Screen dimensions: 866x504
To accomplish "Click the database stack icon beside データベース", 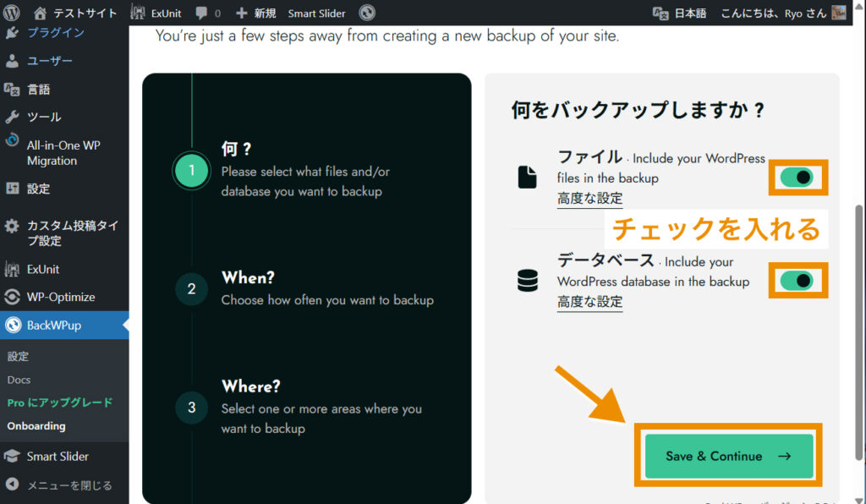I will [x=527, y=281].
